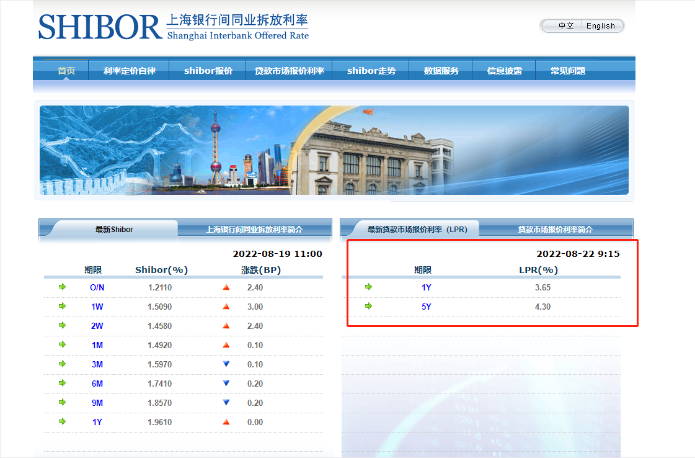Click the Shibor rate 1.4580

pyautogui.click(x=160, y=326)
